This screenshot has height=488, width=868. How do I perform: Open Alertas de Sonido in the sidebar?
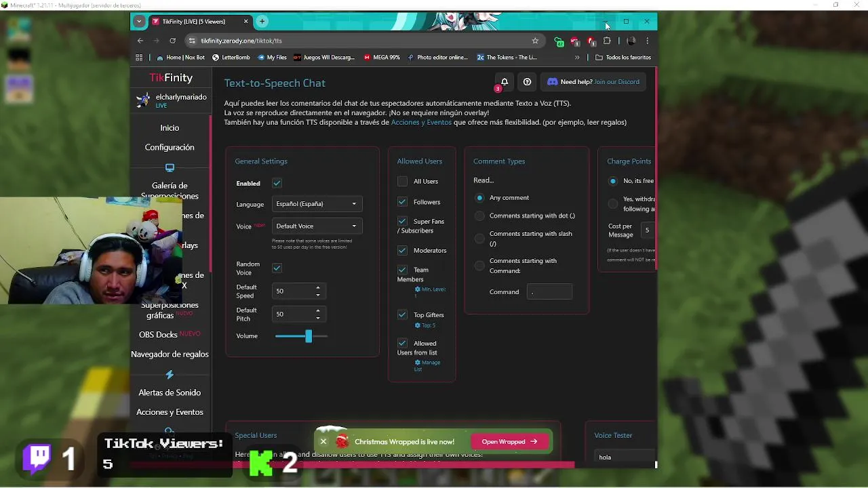(x=170, y=393)
